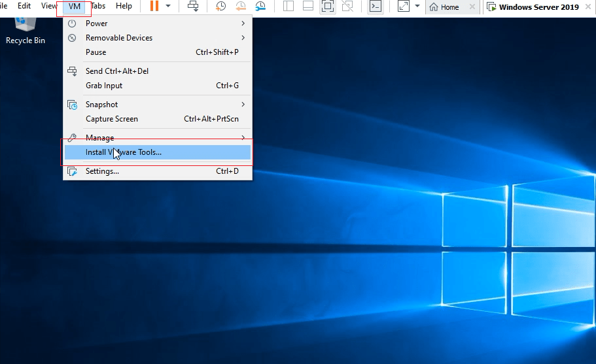Select the Windows Server 2019 tab

click(x=539, y=7)
